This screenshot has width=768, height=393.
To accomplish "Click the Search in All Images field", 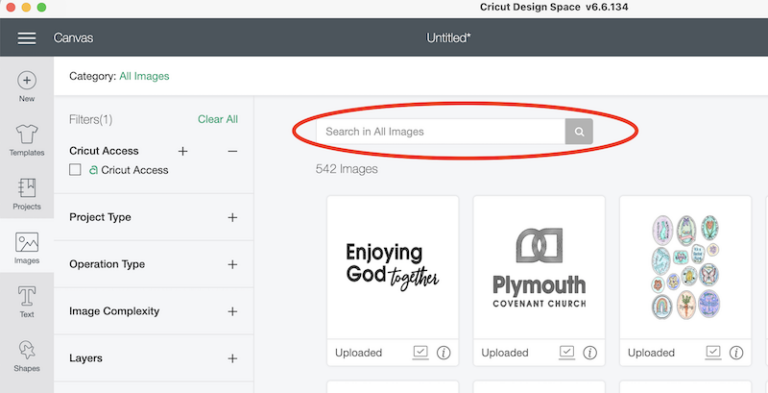I will (441, 131).
